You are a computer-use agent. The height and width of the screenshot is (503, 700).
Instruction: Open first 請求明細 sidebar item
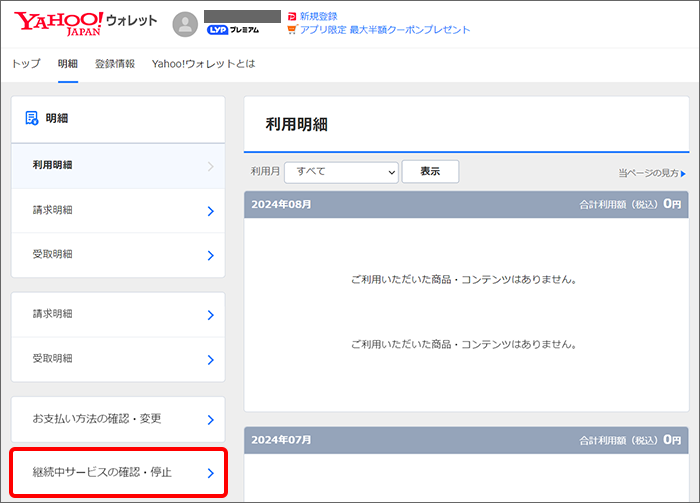point(118,211)
